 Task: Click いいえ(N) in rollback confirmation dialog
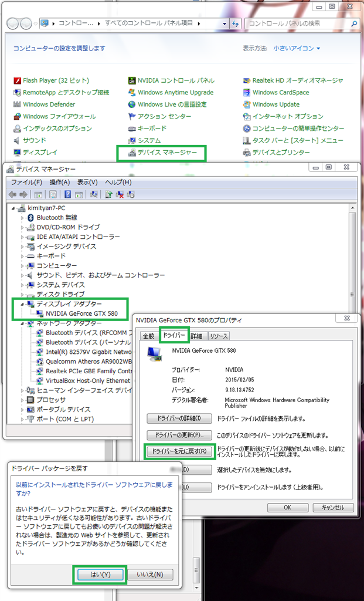coord(150,574)
